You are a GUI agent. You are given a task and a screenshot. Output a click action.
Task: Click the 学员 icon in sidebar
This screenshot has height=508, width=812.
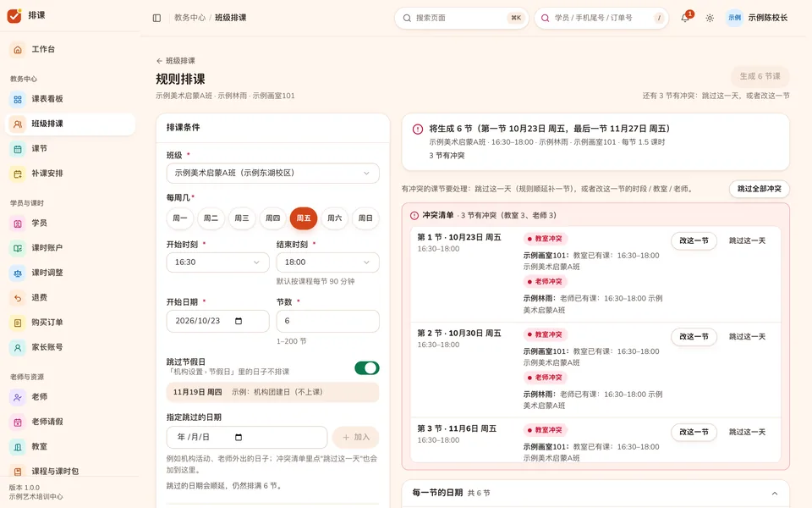click(18, 224)
